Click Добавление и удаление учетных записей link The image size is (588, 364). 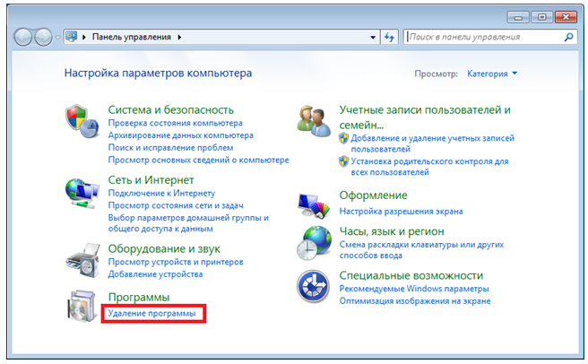coord(432,143)
